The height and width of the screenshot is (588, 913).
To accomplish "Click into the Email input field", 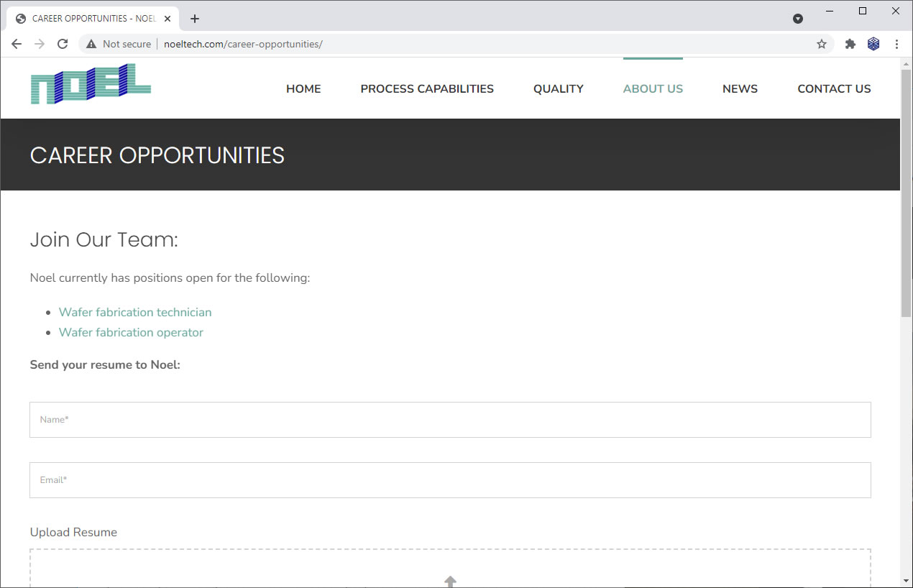I will point(450,480).
